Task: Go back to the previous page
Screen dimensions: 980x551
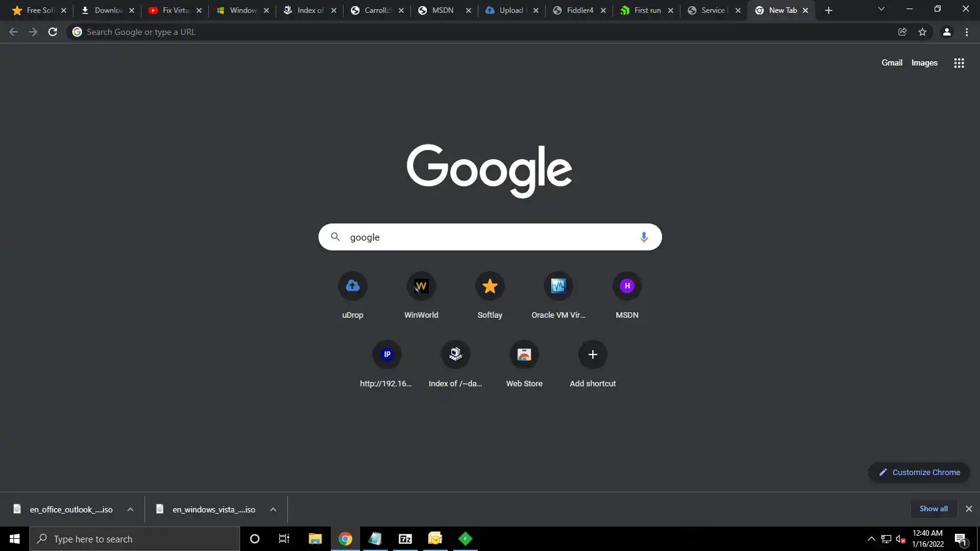Action: tap(13, 32)
